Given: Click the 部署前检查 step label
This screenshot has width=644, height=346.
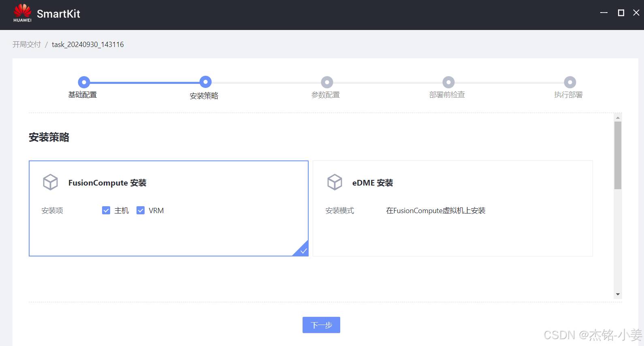Looking at the screenshot, I should point(447,95).
